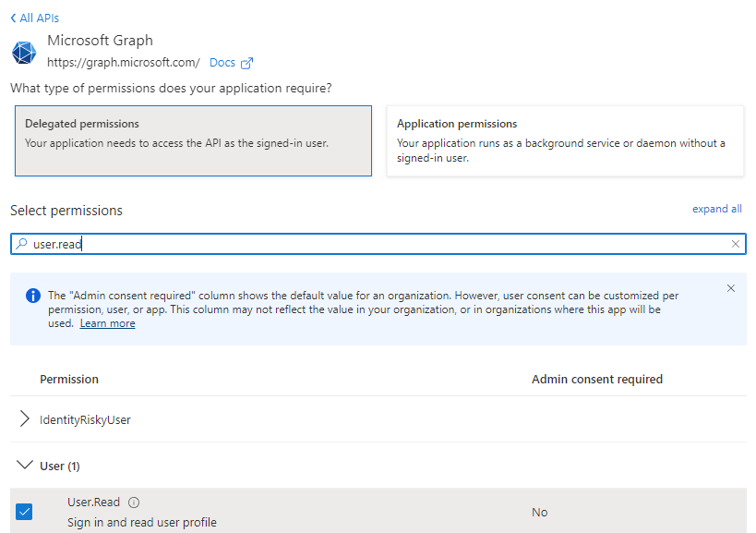Click the Admin consent required column header
The image size is (756, 533).
pos(597,379)
